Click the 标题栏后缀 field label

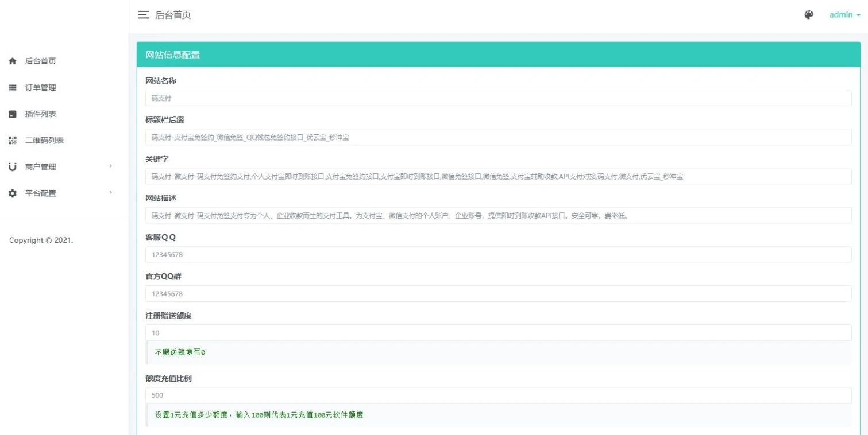pyautogui.click(x=165, y=120)
